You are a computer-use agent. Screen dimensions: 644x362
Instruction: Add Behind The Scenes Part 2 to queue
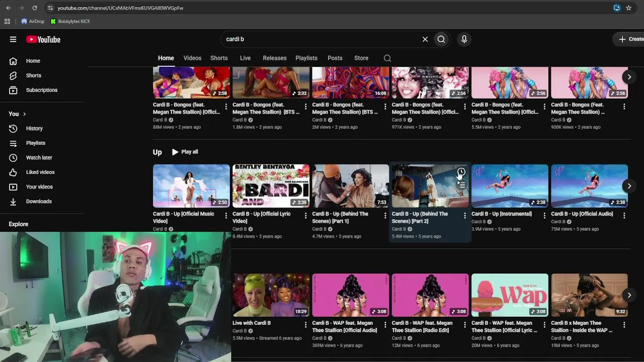[461, 186]
